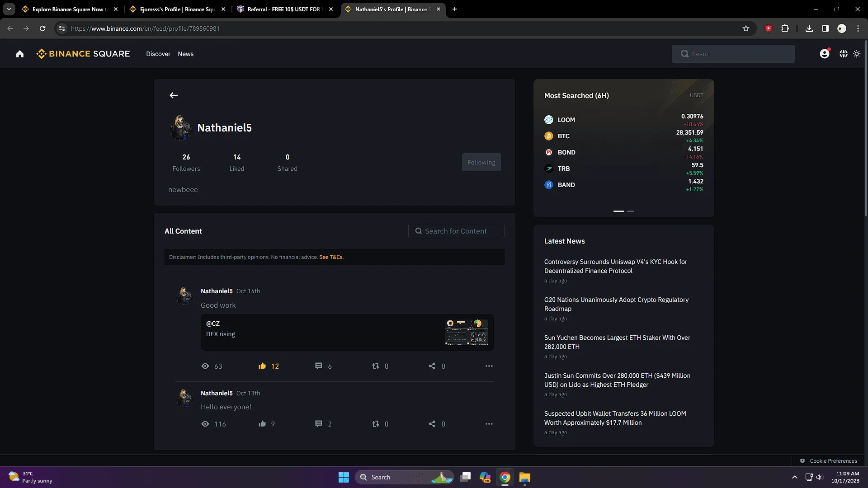Switch to Referral FREE 10$ USDT tab

[x=285, y=9]
